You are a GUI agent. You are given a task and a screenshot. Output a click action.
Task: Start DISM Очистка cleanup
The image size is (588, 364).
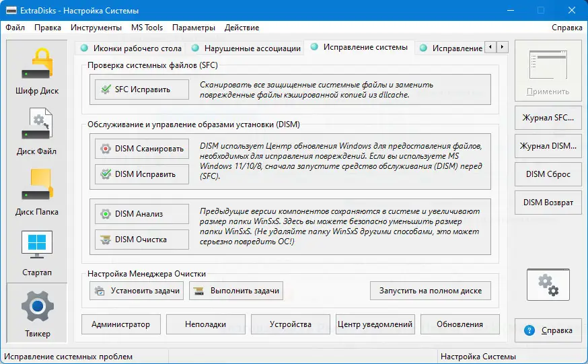(x=141, y=239)
